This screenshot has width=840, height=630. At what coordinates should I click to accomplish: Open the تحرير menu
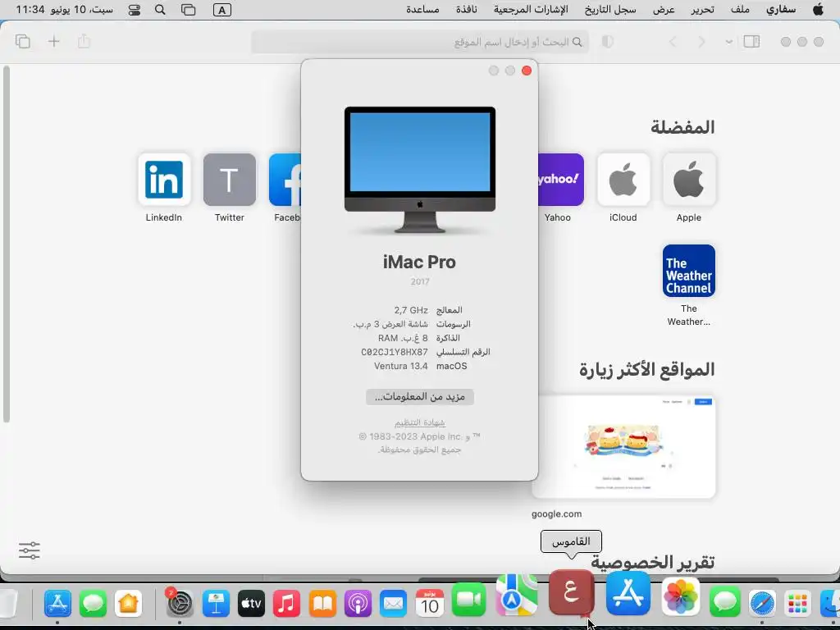(702, 10)
